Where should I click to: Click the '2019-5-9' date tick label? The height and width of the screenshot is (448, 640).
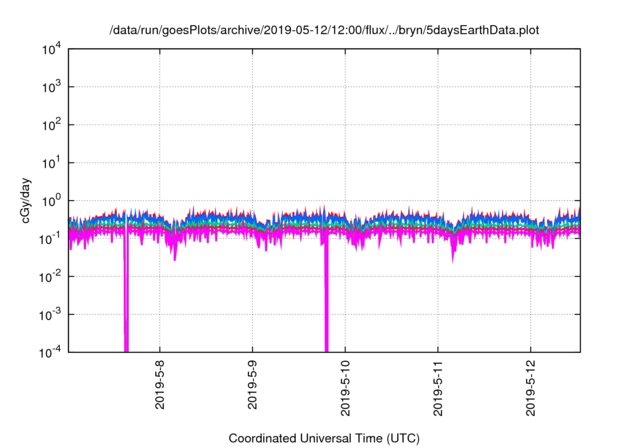252,384
